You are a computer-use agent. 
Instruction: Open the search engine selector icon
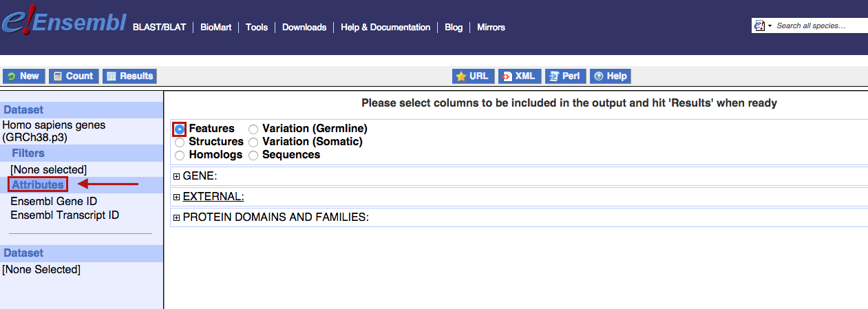(x=761, y=26)
